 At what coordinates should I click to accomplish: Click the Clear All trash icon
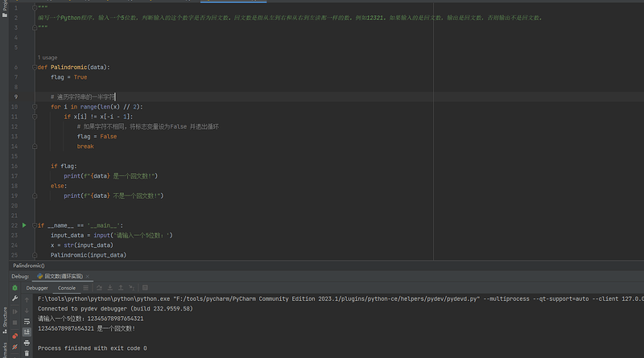[27, 353]
